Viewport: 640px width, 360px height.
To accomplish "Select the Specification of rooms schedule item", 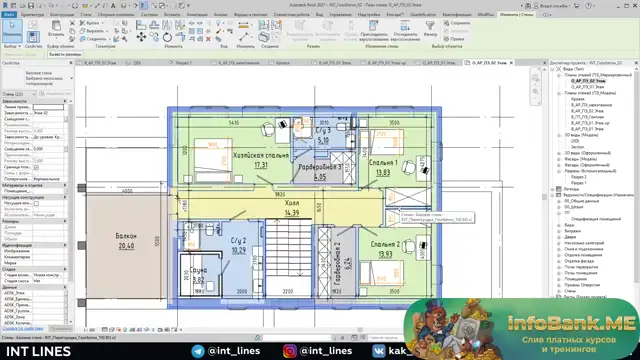I will 596,219.
